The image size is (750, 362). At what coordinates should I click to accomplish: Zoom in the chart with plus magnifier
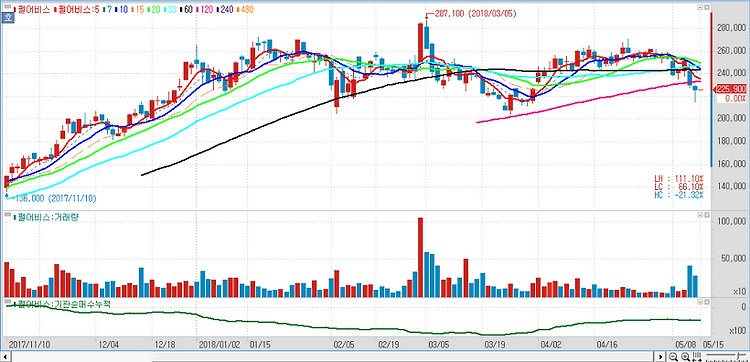tap(685, 357)
